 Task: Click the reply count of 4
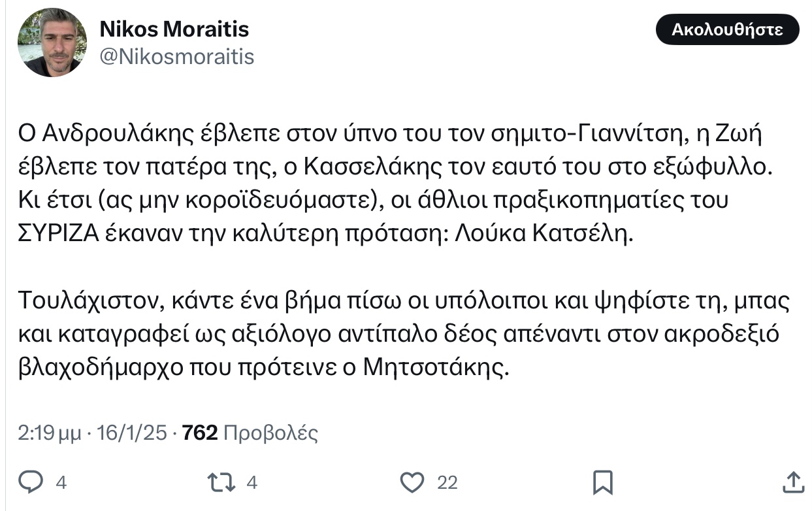(61, 483)
